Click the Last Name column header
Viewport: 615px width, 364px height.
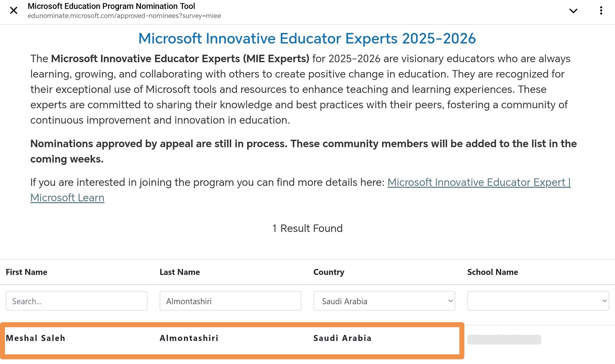pos(180,272)
